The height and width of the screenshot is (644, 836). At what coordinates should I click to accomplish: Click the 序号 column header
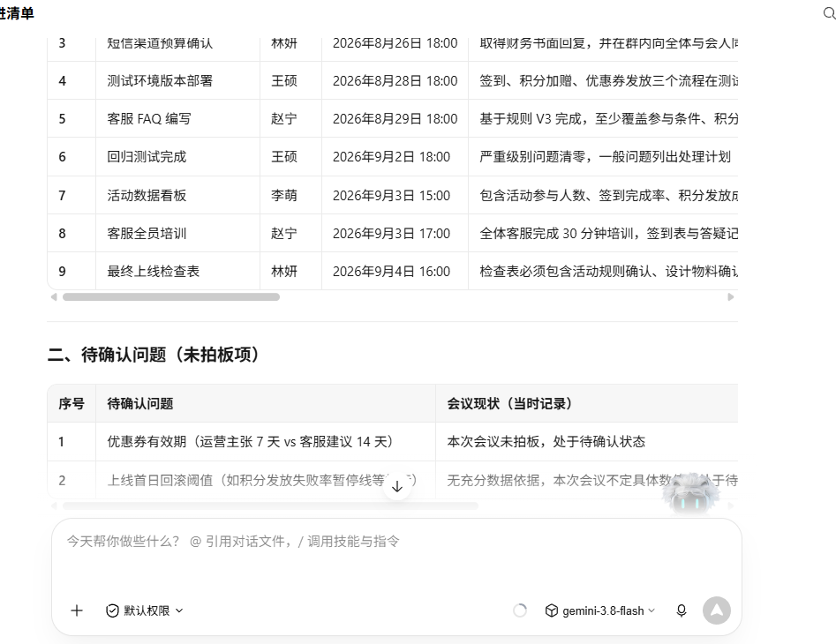pos(72,404)
